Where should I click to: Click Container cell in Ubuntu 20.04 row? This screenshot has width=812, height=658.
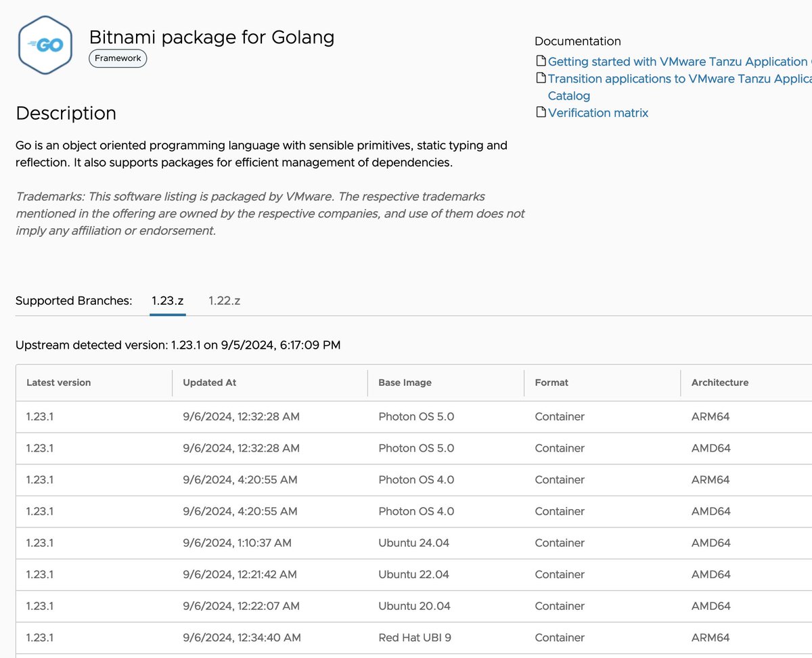point(560,606)
